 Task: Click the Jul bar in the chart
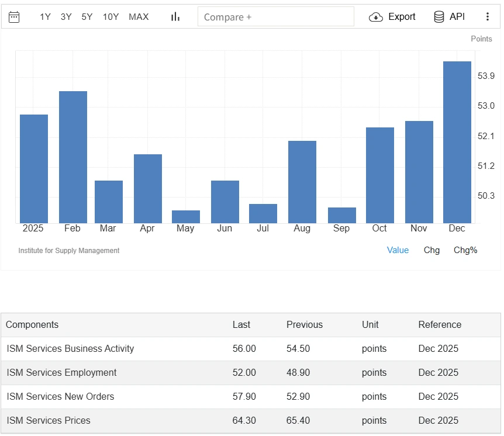point(263,213)
